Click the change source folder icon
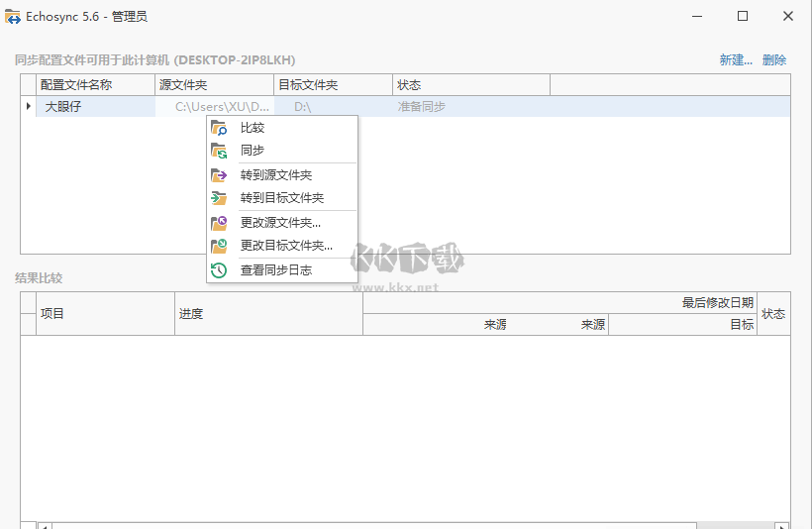 [x=219, y=223]
